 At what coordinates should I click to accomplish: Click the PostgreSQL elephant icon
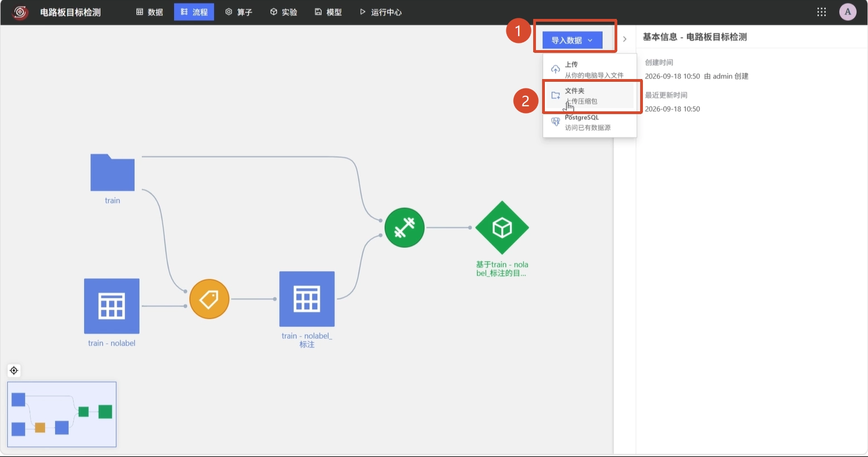pyautogui.click(x=555, y=122)
